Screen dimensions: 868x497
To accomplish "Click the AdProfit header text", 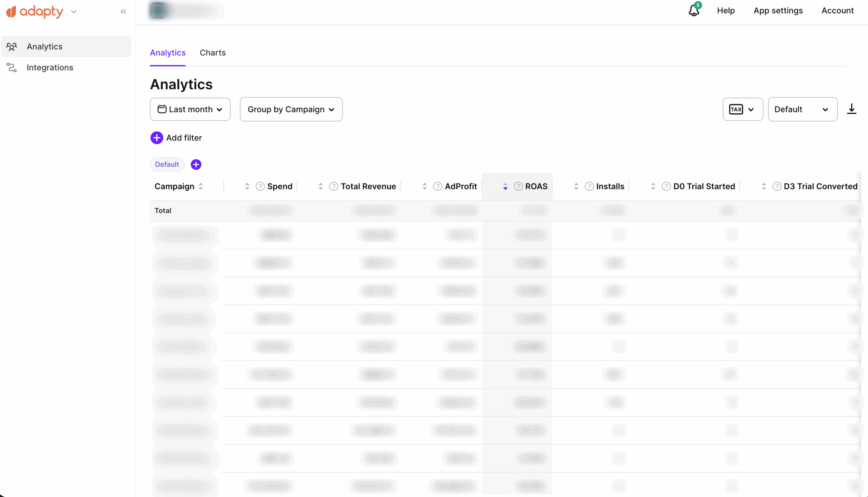I will pos(461,186).
